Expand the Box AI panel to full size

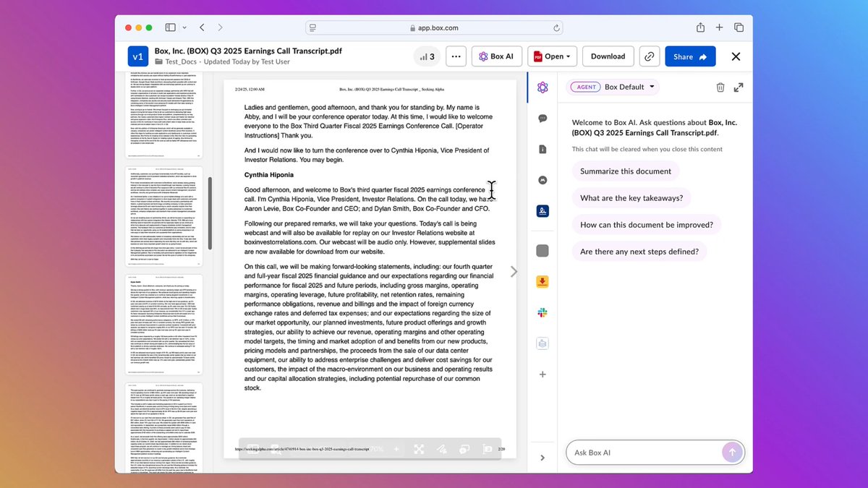point(739,87)
